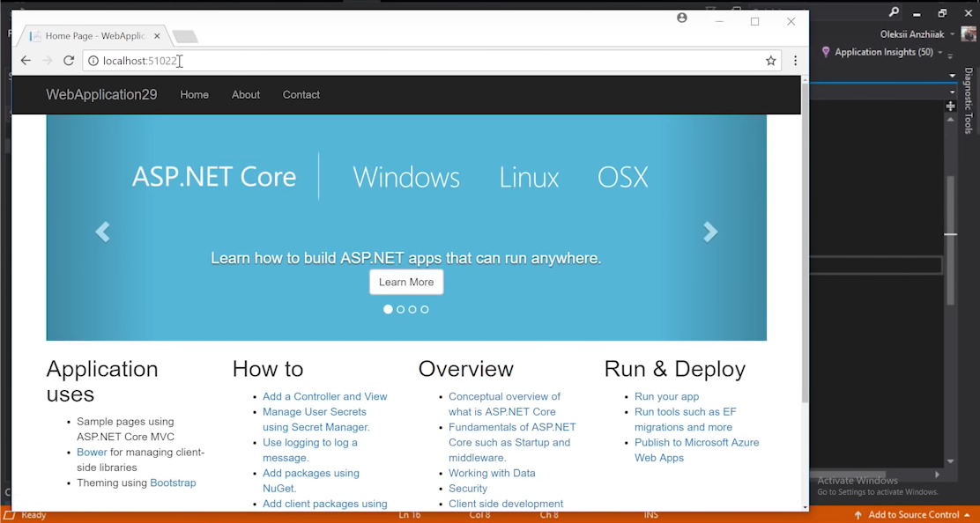Open Client side development link
Screen dimensions: 980x523
point(506,504)
